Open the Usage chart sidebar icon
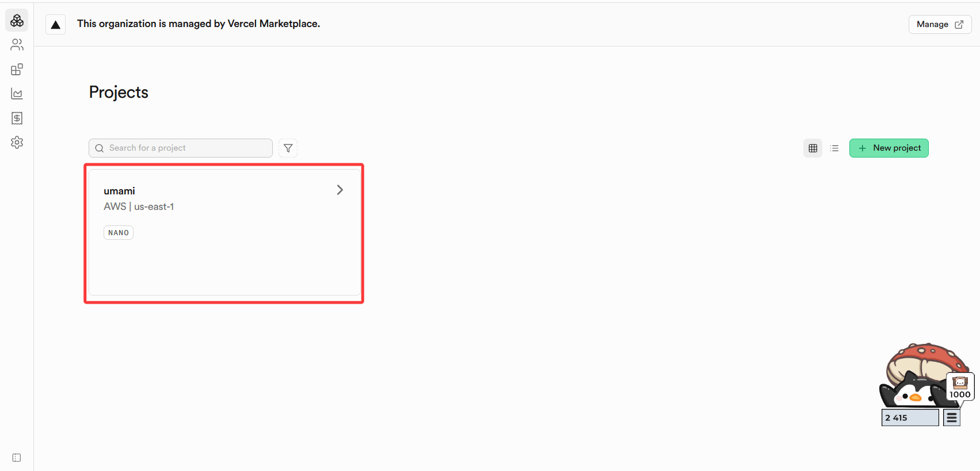 tap(17, 94)
